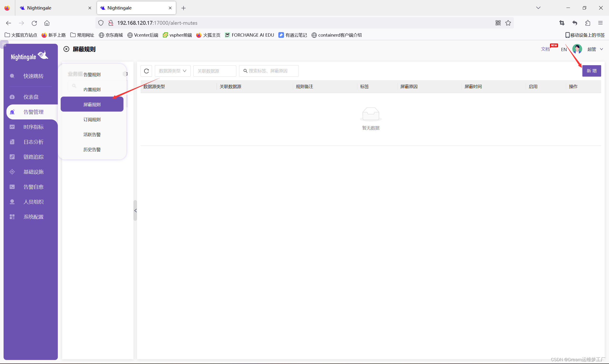Click the 新增 button
The image size is (609, 364).
tap(591, 71)
